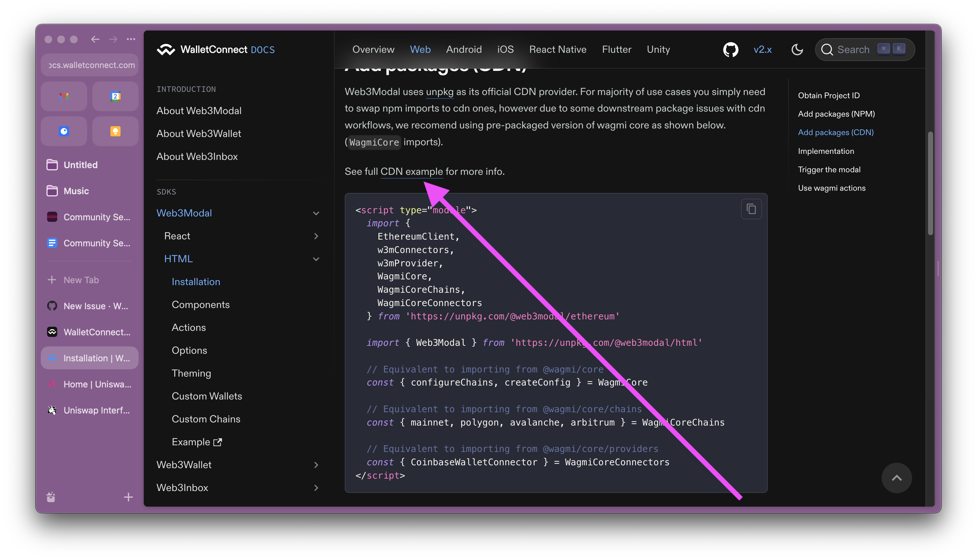The height and width of the screenshot is (560, 977).
Task: Click the "unpkg" link in the paragraph
Action: tap(440, 92)
